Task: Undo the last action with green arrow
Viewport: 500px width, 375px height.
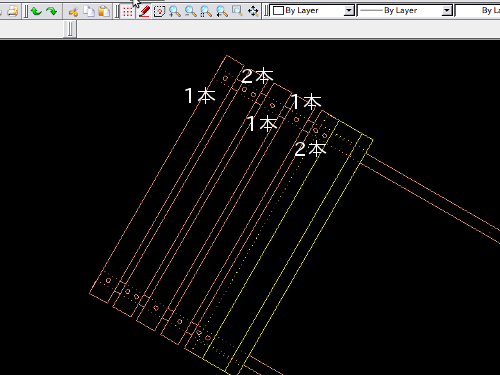Action: (36, 11)
